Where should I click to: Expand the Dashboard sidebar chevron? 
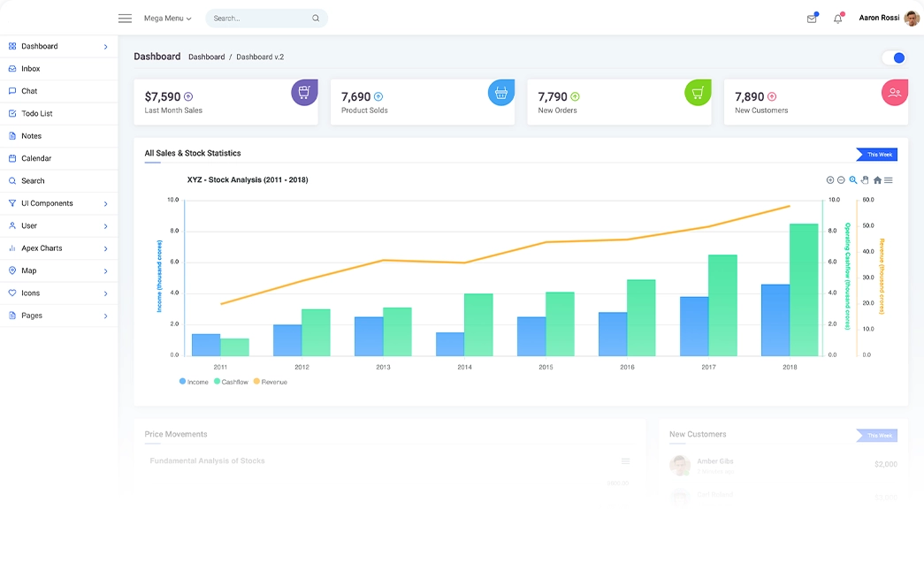tap(105, 47)
